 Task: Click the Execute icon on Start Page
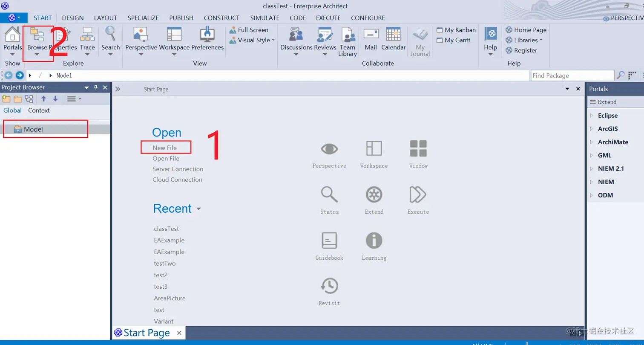point(418,194)
